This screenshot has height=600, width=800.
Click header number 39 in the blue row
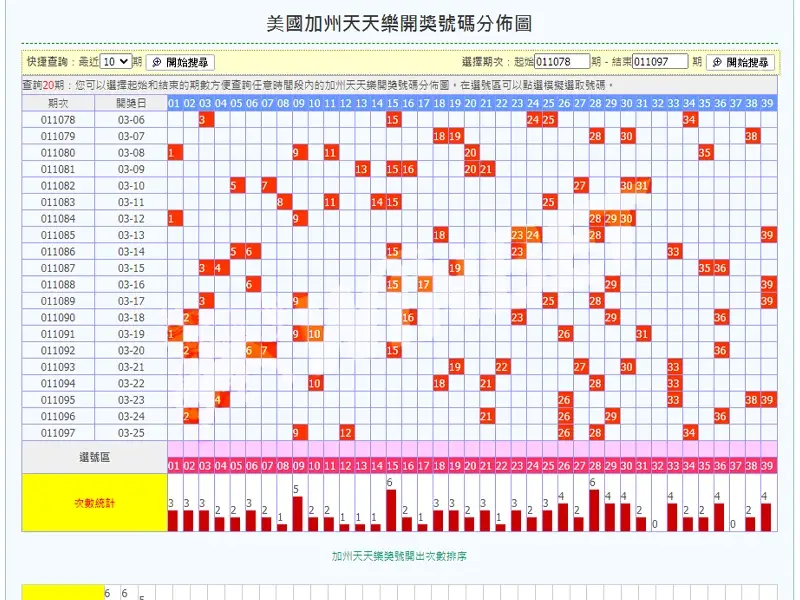pos(767,103)
